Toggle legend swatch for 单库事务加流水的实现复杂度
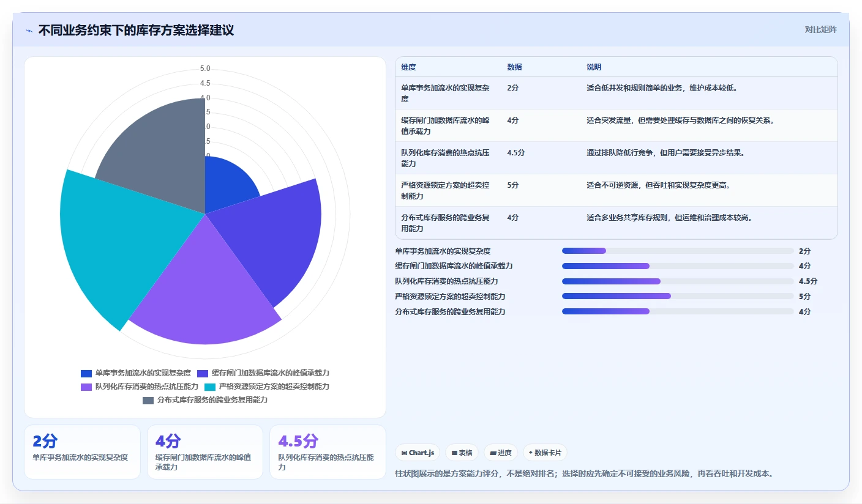862x504 pixels. pos(86,373)
